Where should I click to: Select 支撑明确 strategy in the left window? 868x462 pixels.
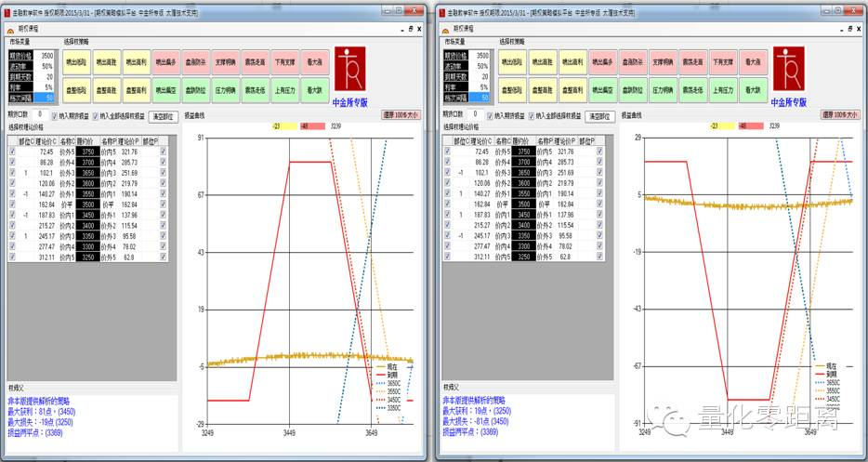[226, 62]
